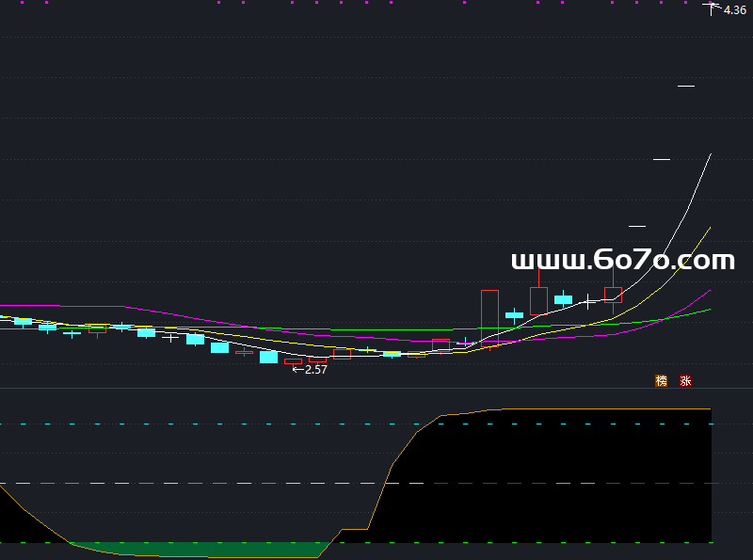Click the divider between chart and indicator panels
The image size is (753, 560).
tap(376, 388)
